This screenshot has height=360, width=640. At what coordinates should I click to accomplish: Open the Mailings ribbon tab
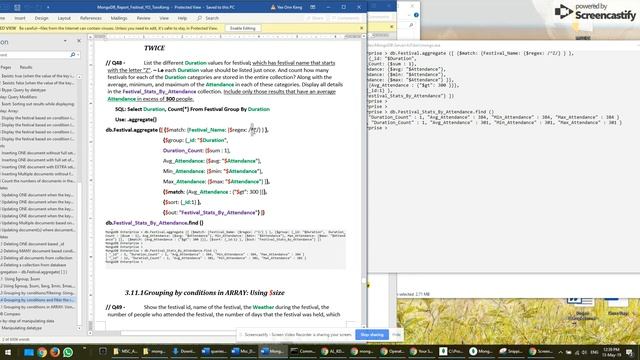[119, 18]
